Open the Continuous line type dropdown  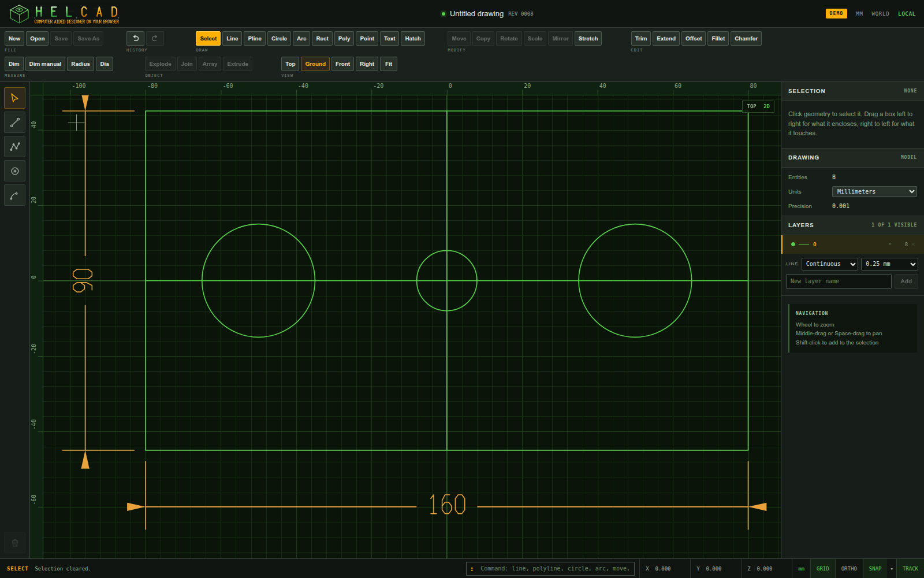click(x=830, y=264)
